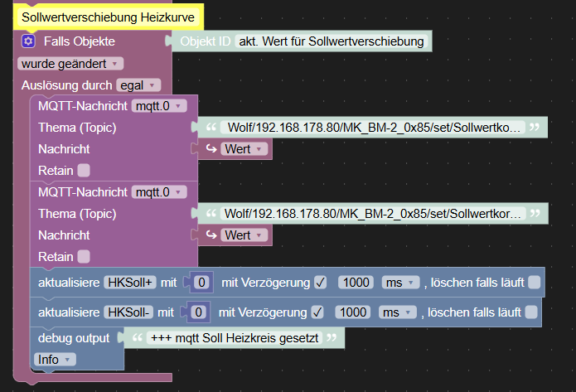Click the first 'Thema (Topic)' label
576x392 pixels.
point(77,128)
